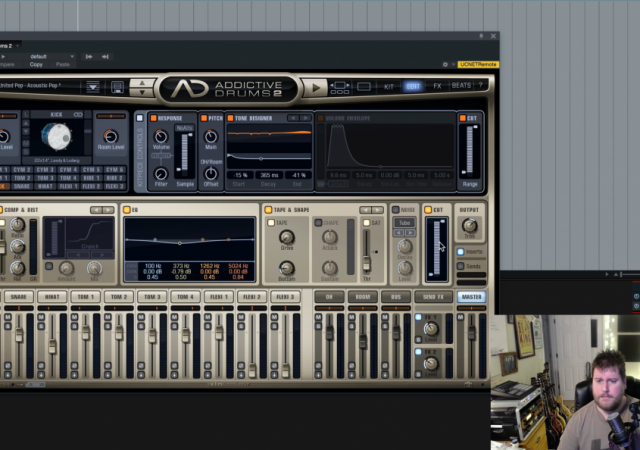640x450 pixels.
Task: Open the preset browser arrow-list icon
Action: click(93, 87)
